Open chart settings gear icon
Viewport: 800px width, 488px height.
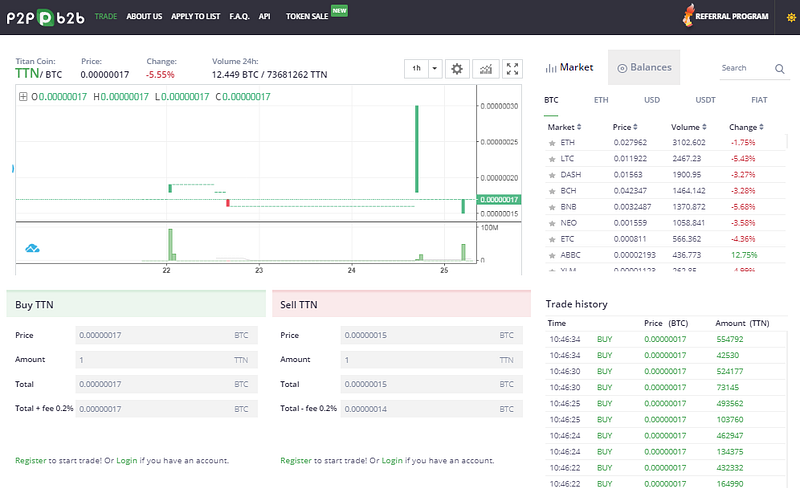pos(457,68)
